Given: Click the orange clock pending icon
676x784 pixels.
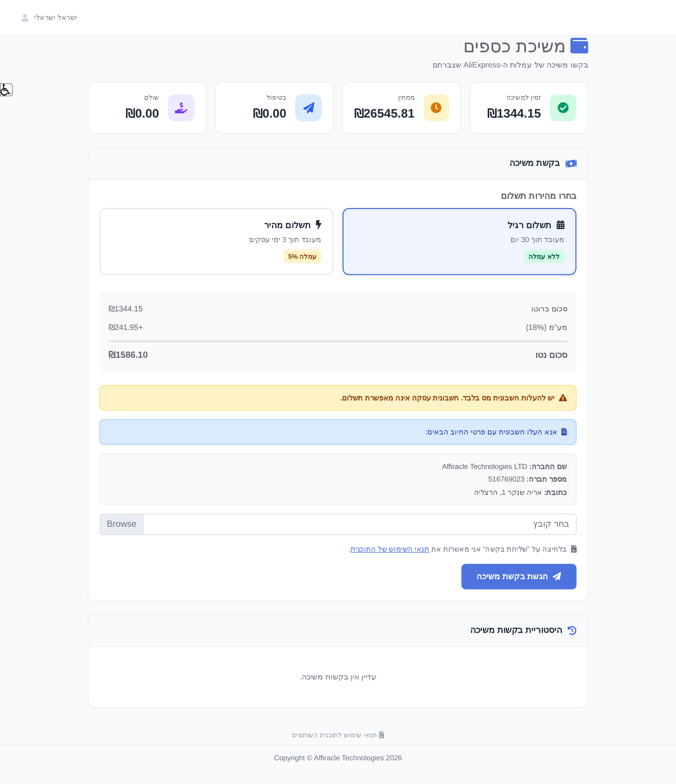Looking at the screenshot, I should coord(436,108).
